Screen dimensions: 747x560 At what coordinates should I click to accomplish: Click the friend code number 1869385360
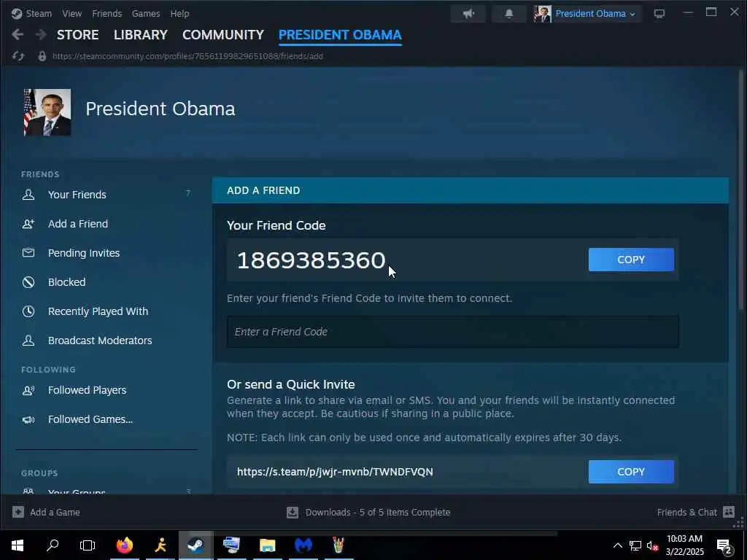(311, 260)
